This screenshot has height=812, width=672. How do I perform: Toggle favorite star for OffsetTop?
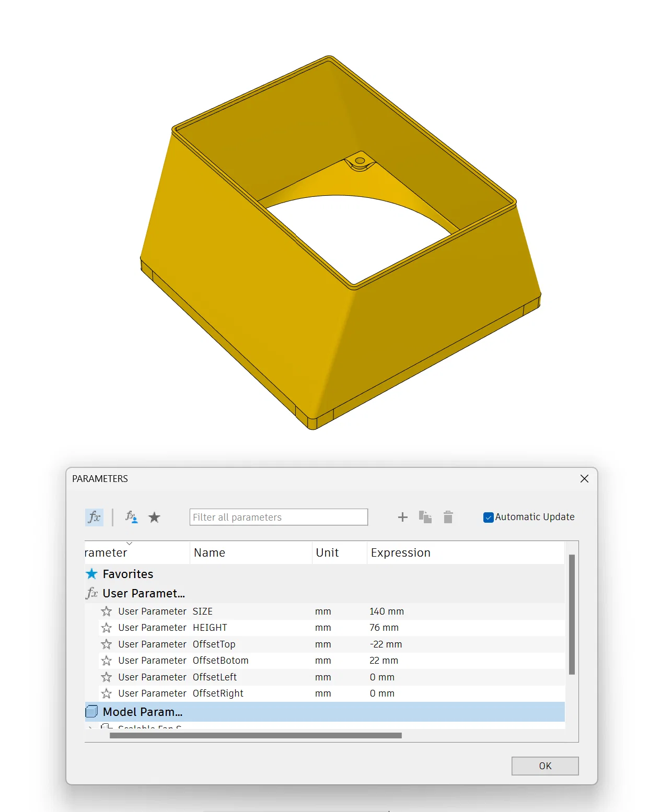click(107, 644)
